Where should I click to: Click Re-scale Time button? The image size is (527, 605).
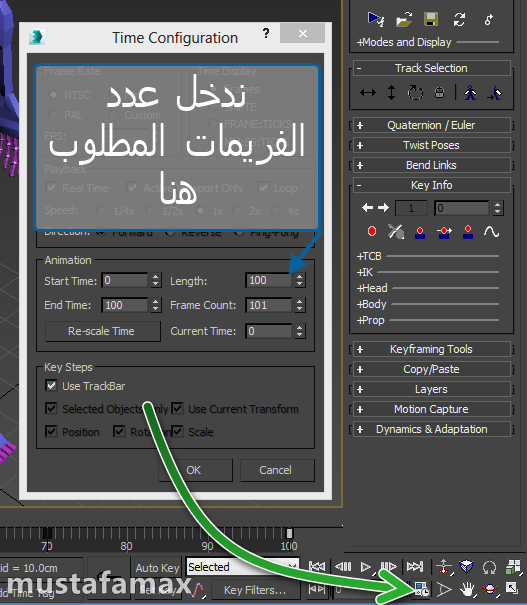click(x=103, y=331)
